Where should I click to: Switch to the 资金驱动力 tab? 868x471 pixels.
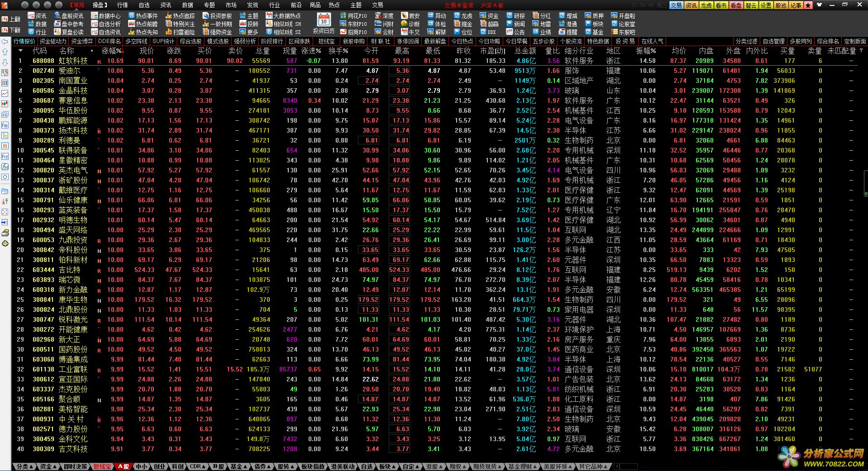pyautogui.click(x=53, y=41)
